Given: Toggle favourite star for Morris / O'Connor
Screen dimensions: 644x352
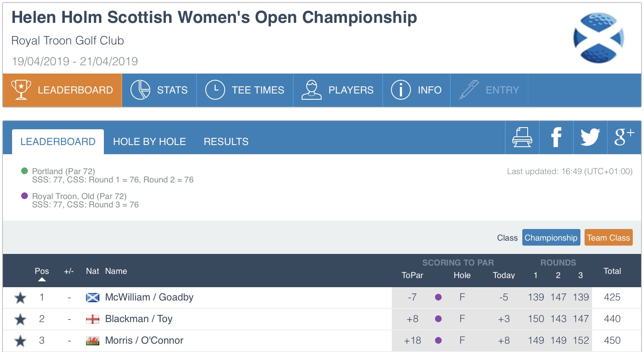Looking at the screenshot, I should click(20, 341).
